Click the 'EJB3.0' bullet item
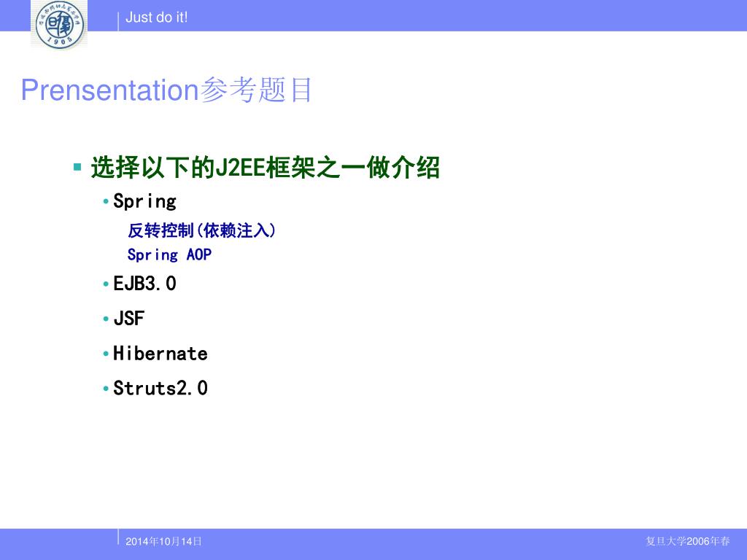Image resolution: width=747 pixels, height=560 pixels. point(145,284)
